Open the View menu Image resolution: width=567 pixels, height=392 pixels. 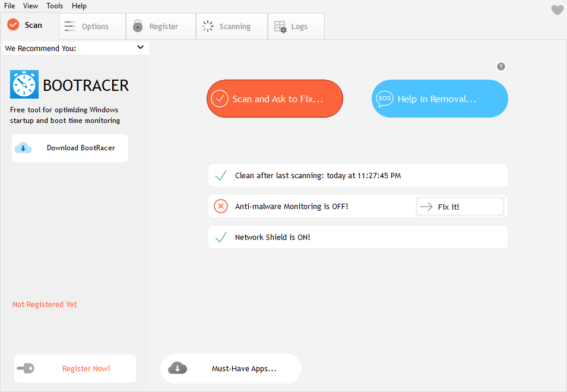30,6
